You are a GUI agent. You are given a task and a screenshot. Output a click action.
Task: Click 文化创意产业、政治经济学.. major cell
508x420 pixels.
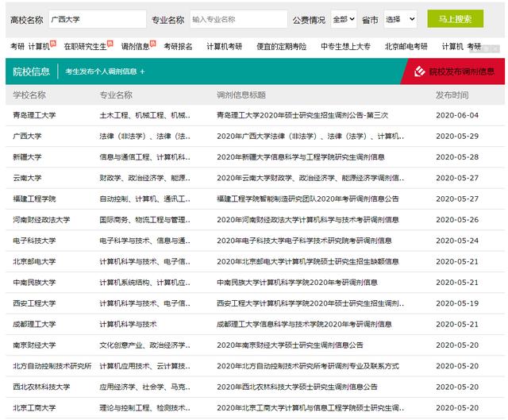click(144, 345)
